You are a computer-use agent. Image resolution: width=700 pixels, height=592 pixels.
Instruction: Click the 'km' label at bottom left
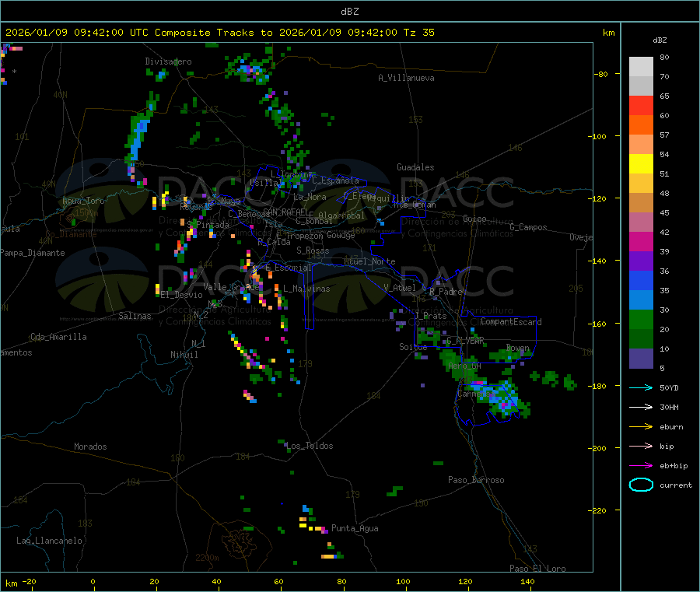coord(11,583)
